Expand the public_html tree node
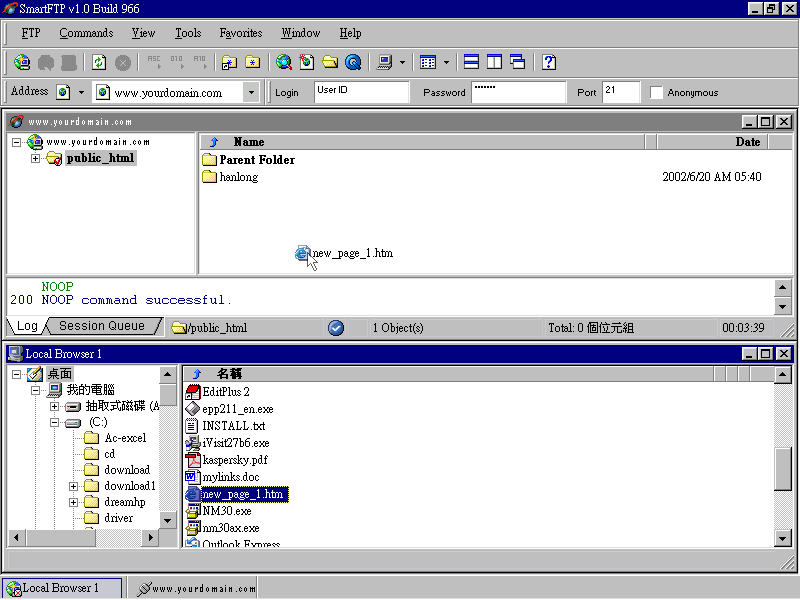Image resolution: width=800 pixels, height=600 pixels. coord(35,158)
